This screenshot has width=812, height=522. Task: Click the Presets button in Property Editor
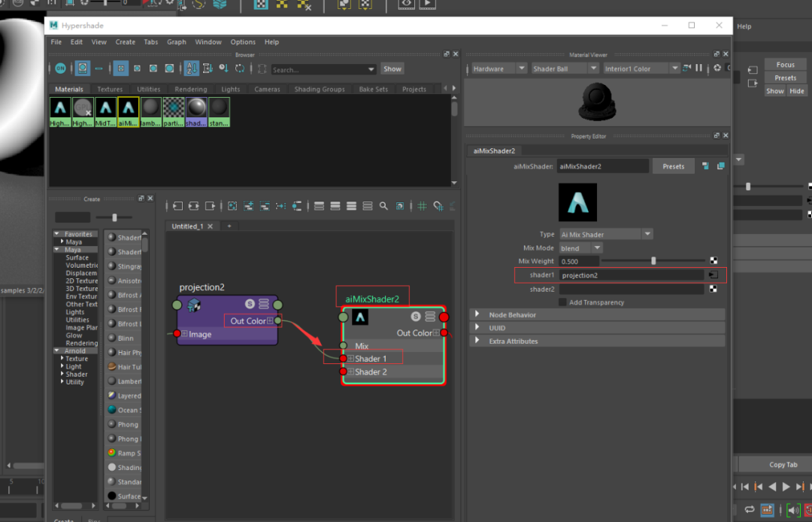coord(674,166)
